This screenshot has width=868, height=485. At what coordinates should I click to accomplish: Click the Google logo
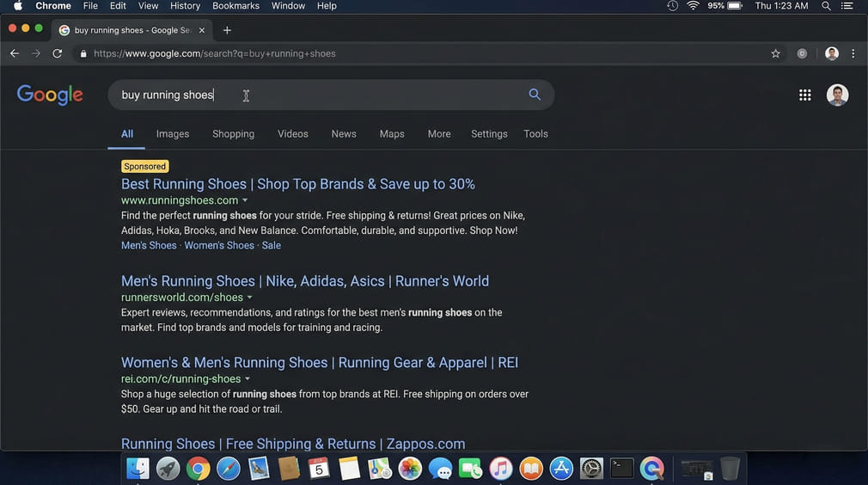[50, 95]
